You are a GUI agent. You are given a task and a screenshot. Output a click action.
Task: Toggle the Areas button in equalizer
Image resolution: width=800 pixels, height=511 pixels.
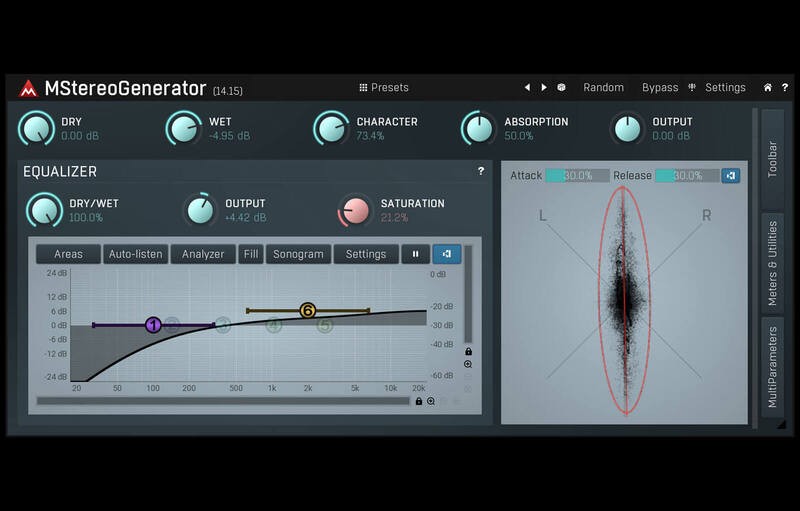click(x=68, y=254)
